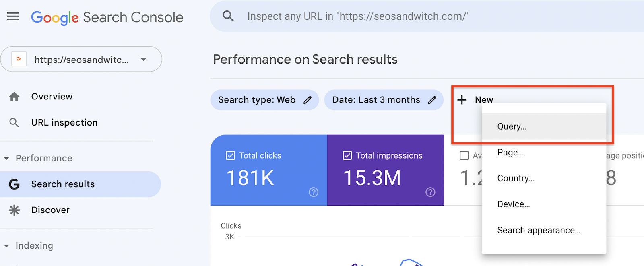The width and height of the screenshot is (644, 266).
Task: Collapse the Performance section
Action: (x=6, y=159)
